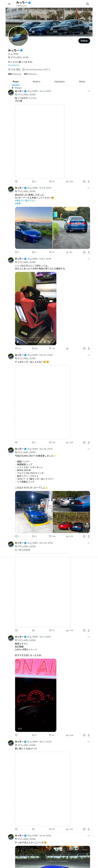Open search with the magnifier icon

click(88, 4)
